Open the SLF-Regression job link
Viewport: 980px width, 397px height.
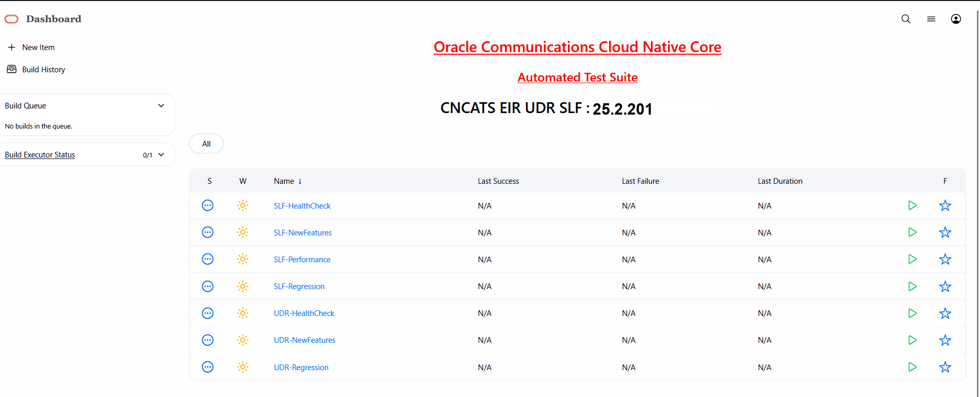tap(299, 287)
